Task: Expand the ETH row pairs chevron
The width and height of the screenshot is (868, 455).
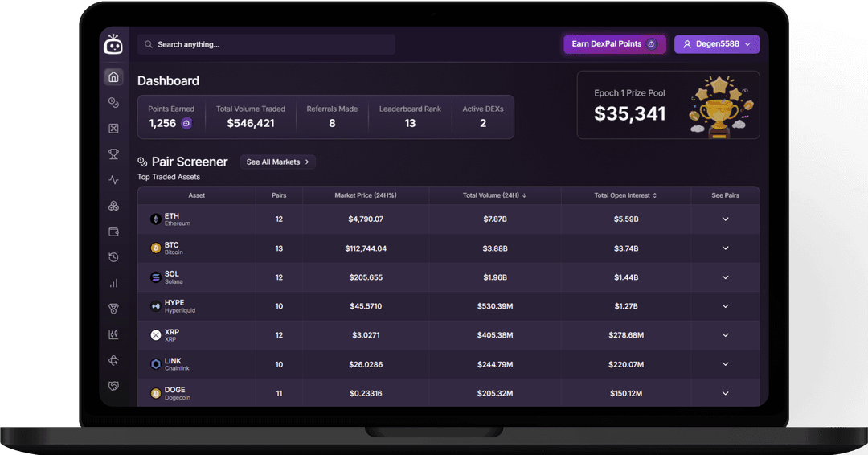Action: pyautogui.click(x=725, y=219)
